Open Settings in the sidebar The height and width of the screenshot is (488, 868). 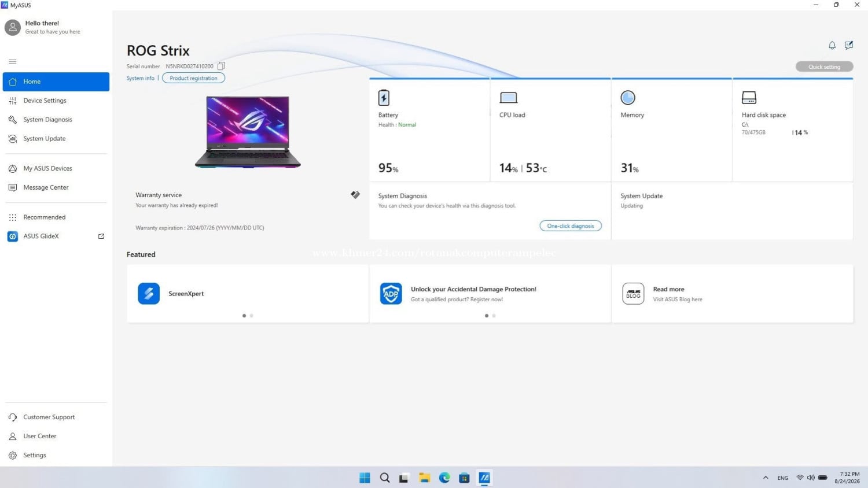(x=56, y=455)
